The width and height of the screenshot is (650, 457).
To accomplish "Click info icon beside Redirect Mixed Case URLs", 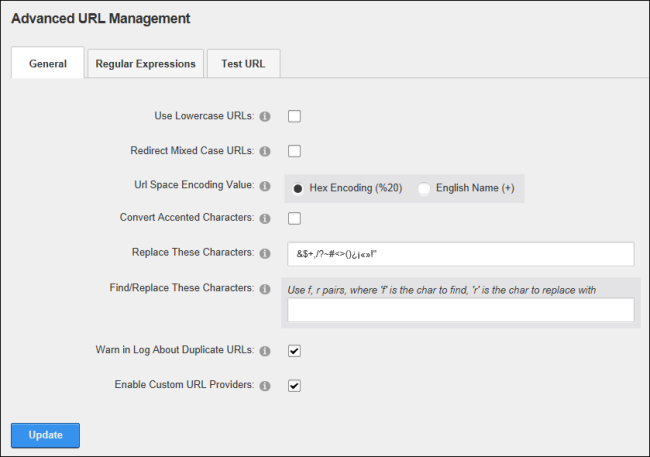I will tap(265, 151).
